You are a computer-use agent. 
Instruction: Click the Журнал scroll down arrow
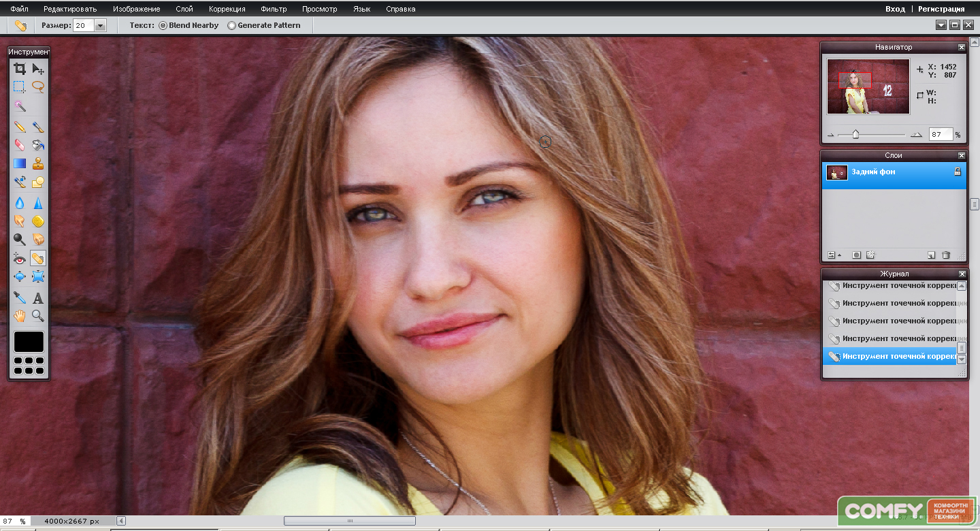pos(962,359)
